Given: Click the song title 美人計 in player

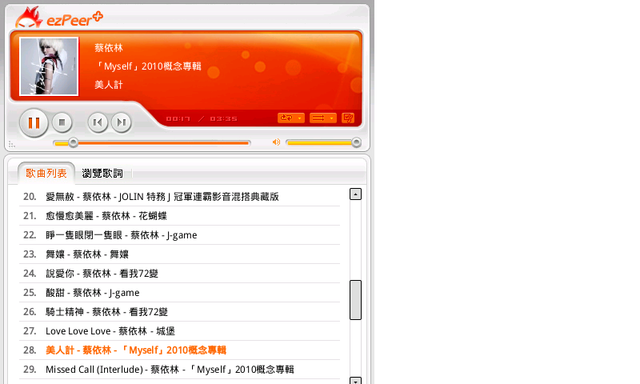Looking at the screenshot, I should coord(109,84).
